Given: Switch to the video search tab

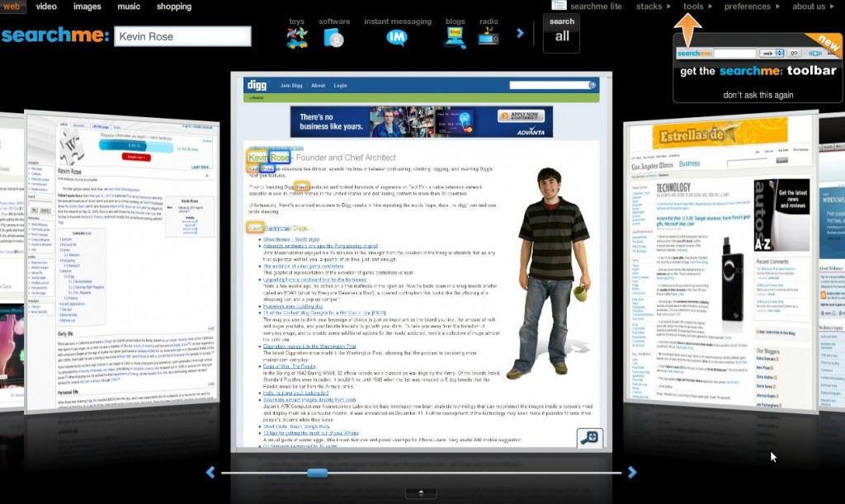Looking at the screenshot, I should (x=46, y=7).
